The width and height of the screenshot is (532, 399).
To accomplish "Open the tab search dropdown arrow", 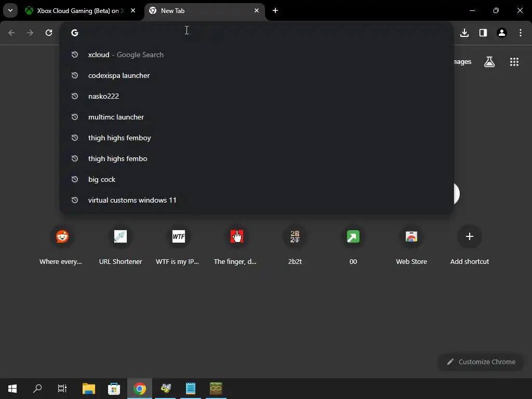I will point(10,10).
